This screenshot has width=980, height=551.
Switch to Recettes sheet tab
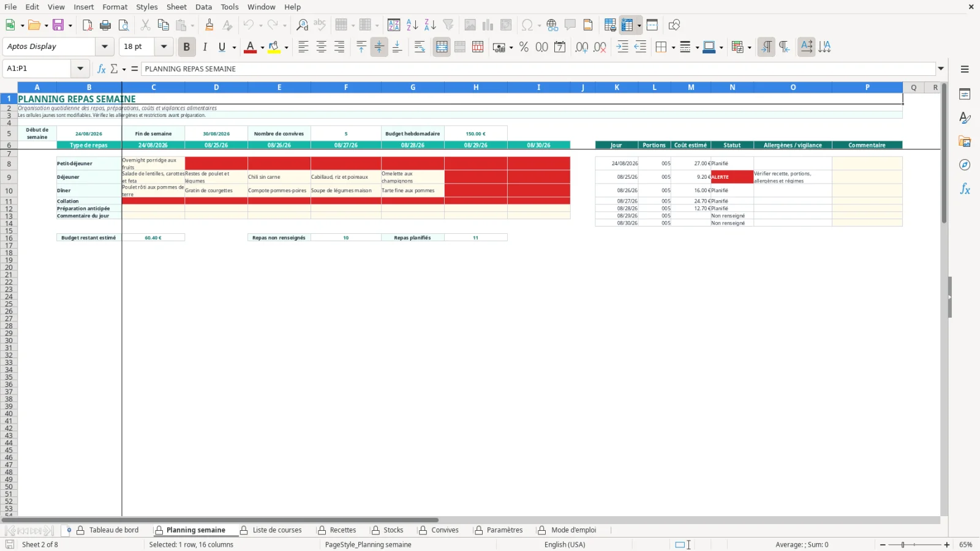[x=342, y=530]
